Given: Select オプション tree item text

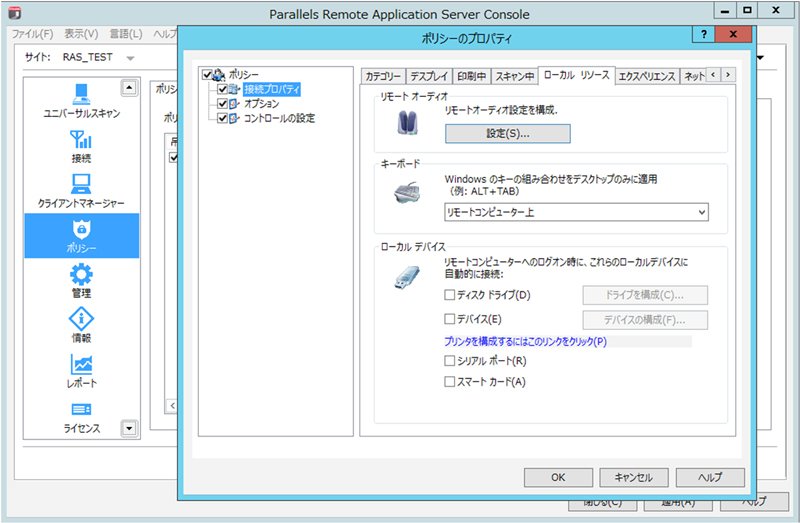Looking at the screenshot, I should coord(262,104).
